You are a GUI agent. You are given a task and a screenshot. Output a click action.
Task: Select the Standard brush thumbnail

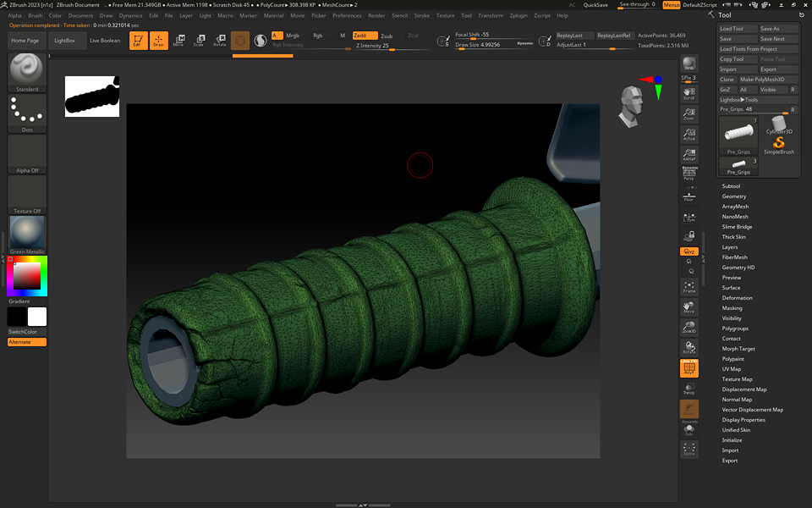(27, 71)
